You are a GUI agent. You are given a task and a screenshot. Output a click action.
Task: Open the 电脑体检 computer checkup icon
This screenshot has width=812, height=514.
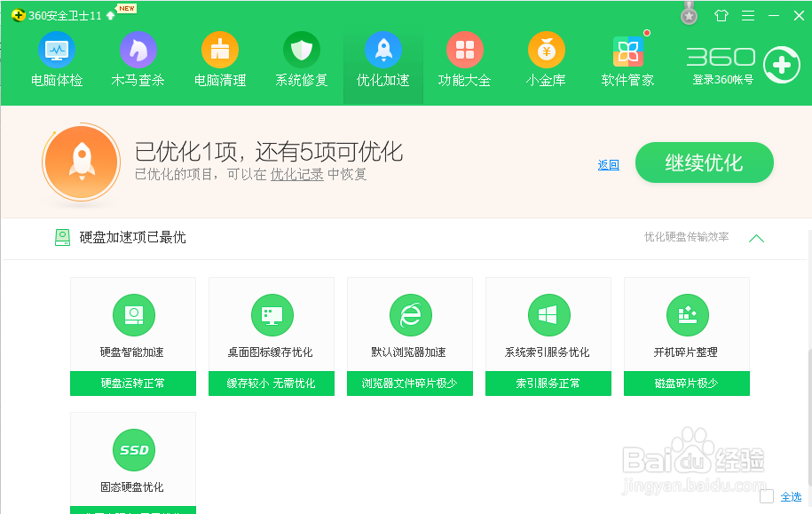pyautogui.click(x=57, y=51)
